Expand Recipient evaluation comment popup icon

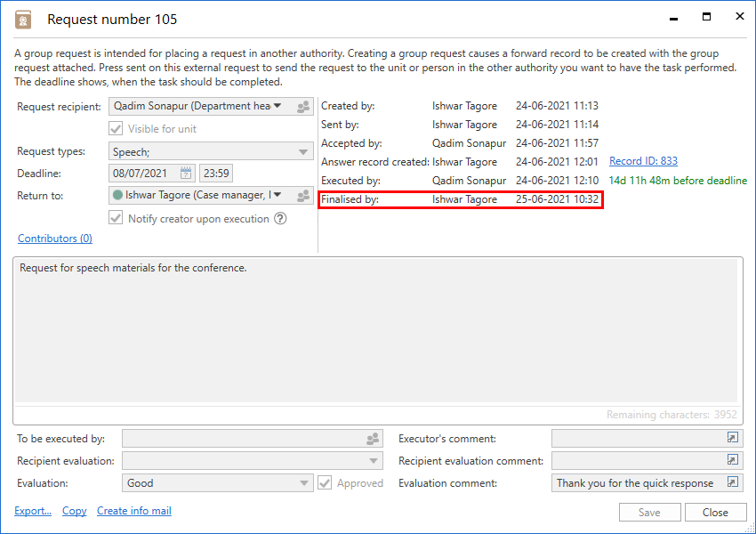tap(733, 461)
